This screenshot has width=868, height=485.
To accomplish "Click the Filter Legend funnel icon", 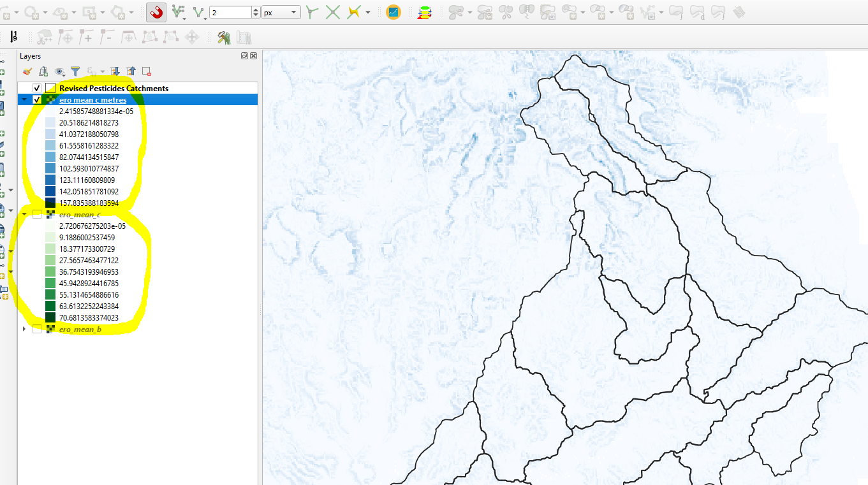I will point(75,71).
